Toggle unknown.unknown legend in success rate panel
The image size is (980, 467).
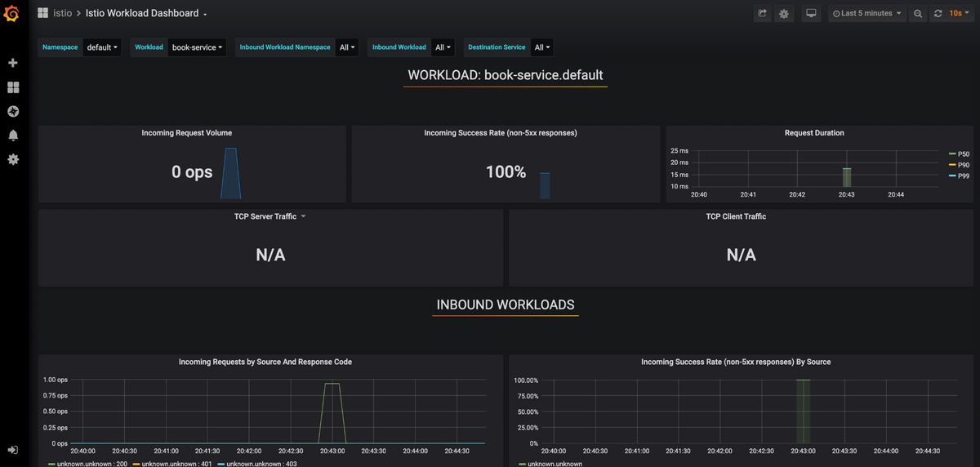pos(555,464)
